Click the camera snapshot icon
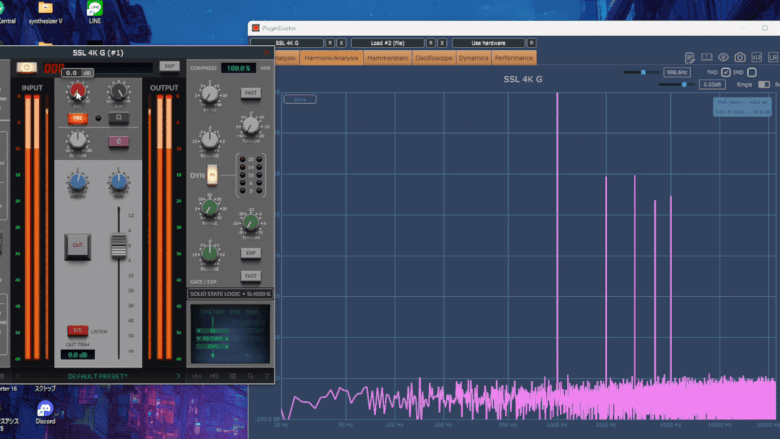Screen dimensions: 780x439 click(740, 58)
